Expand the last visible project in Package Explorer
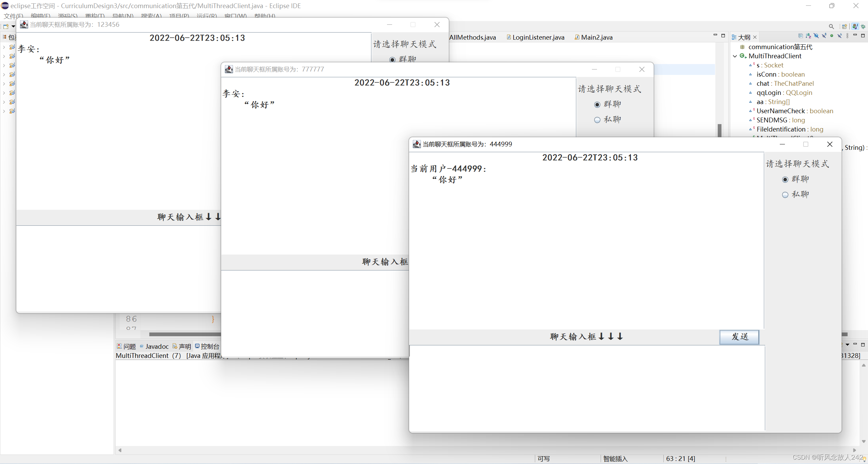868x464 pixels. [4, 111]
